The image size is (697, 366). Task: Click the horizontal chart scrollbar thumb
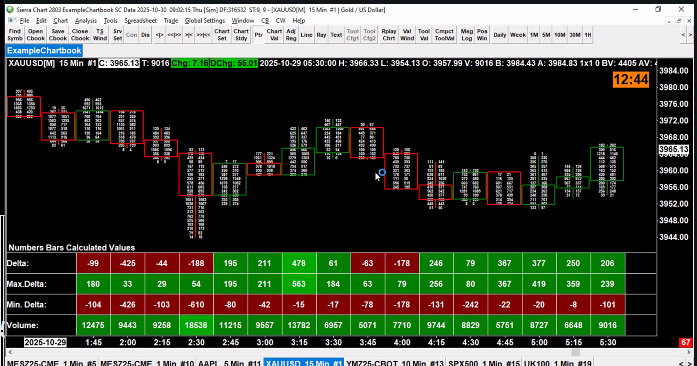(575, 352)
